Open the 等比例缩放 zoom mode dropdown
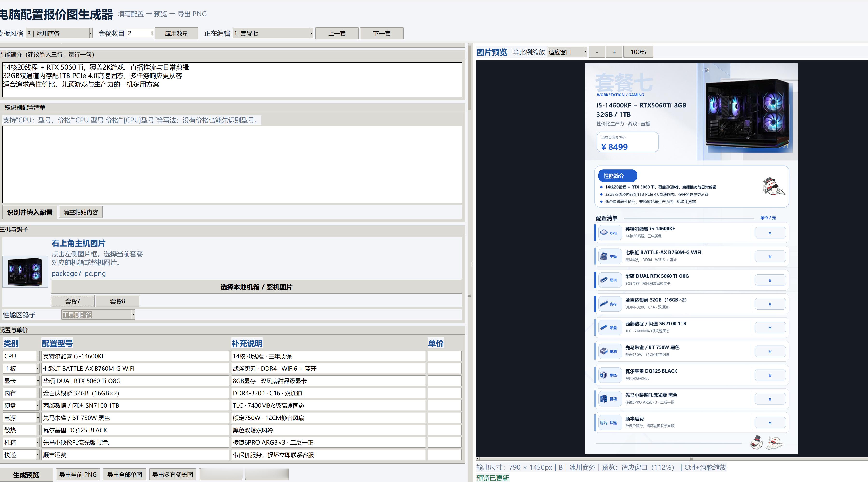The width and height of the screenshot is (868, 482). coord(567,52)
